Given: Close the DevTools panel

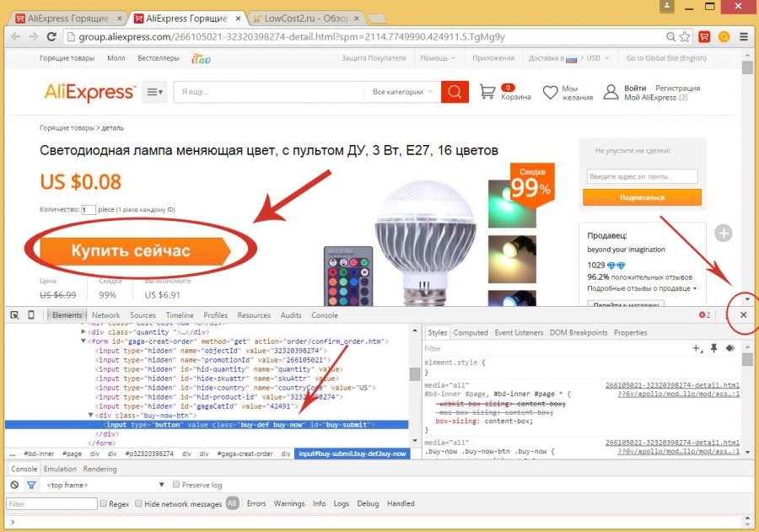Looking at the screenshot, I should pyautogui.click(x=744, y=315).
